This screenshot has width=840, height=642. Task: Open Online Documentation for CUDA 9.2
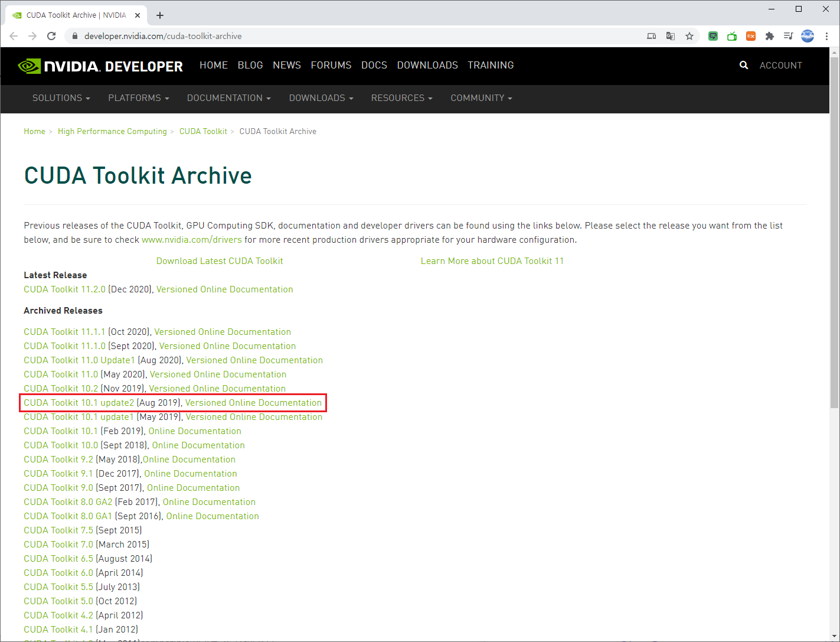[x=189, y=459]
